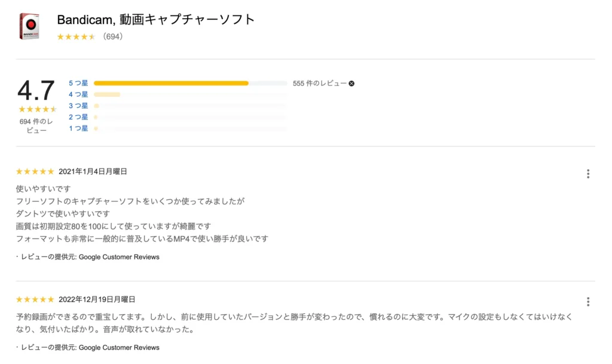Dismiss the 555 reviews filter with the x icon
Screen dimensions: 612x364
click(x=352, y=83)
